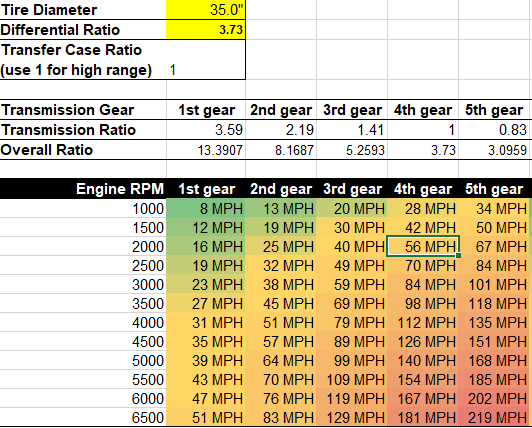Select the 219 MPH cell in 5th gear

click(495, 417)
